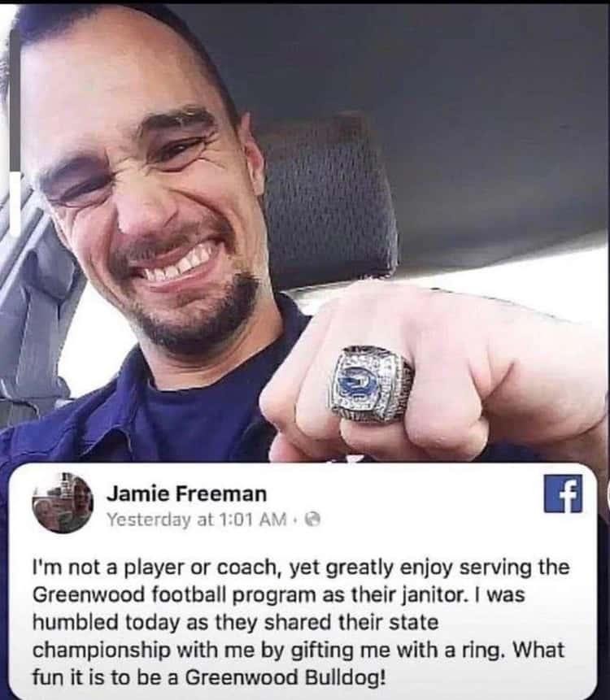Click the Facebook logo icon
Viewport: 610px width, 700px height.
563,493
